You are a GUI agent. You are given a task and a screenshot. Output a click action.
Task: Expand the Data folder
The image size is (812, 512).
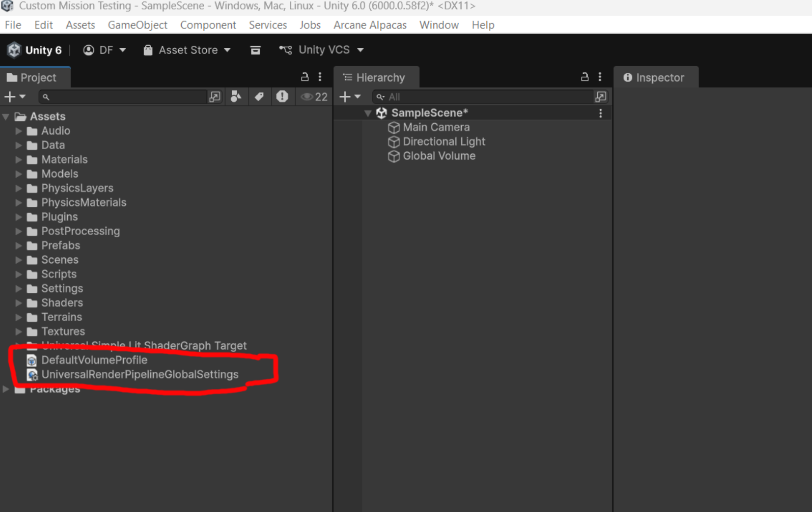click(x=18, y=145)
